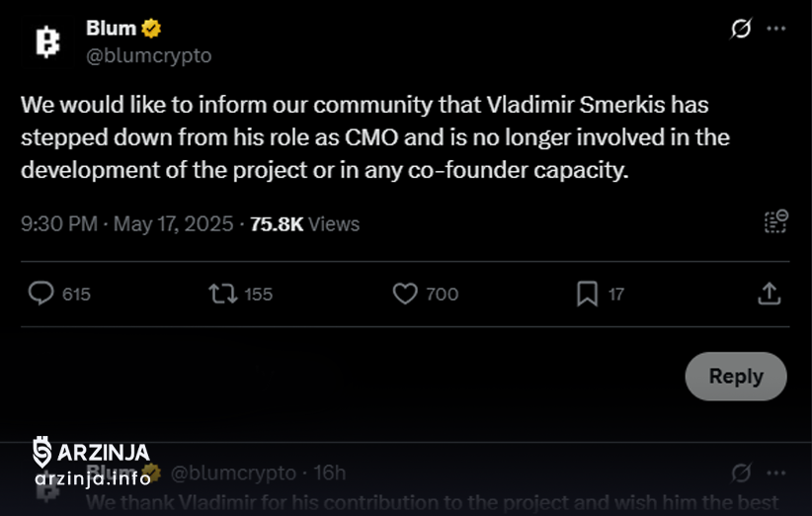
Task: Click the gray Reply button
Action: (x=736, y=376)
